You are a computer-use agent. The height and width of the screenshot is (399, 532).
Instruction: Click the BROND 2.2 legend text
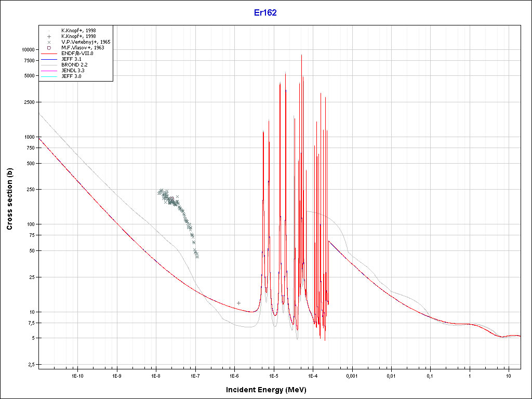pyautogui.click(x=74, y=65)
